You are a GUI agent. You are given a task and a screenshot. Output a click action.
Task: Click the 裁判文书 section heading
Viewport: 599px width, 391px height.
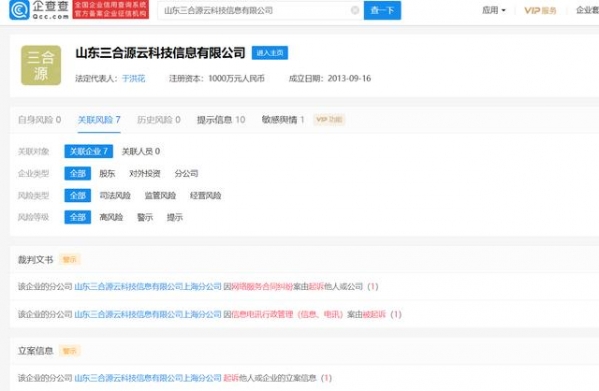point(36,260)
